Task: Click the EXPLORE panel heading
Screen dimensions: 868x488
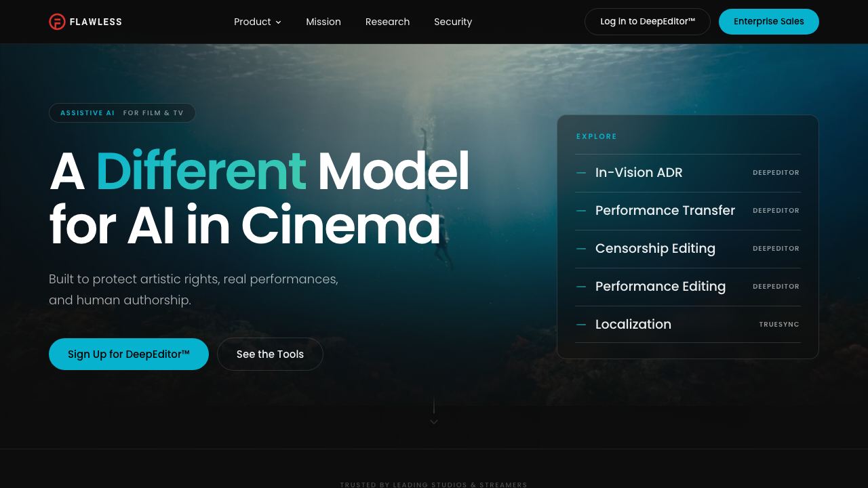Action: (x=597, y=136)
